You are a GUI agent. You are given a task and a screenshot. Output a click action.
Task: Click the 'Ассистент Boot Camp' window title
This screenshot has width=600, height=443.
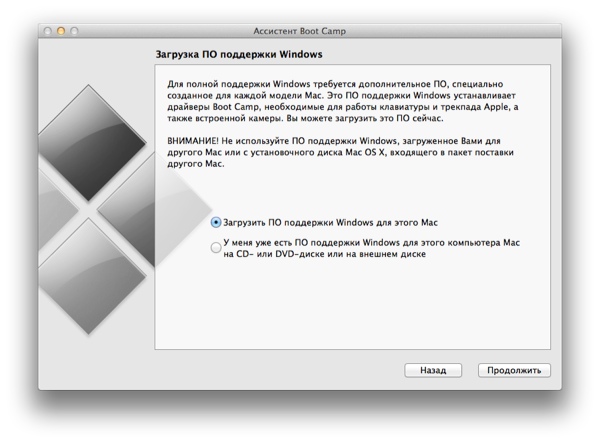[x=299, y=31]
